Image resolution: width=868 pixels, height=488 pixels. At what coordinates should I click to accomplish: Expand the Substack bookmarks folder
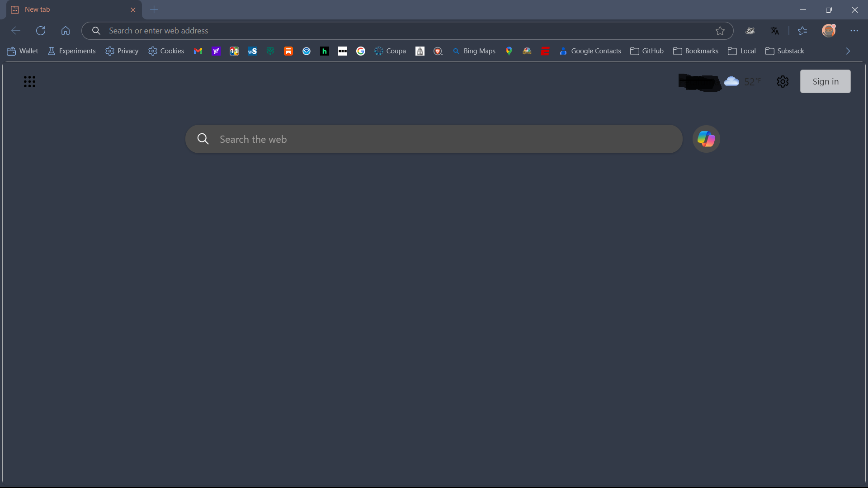[x=785, y=51]
